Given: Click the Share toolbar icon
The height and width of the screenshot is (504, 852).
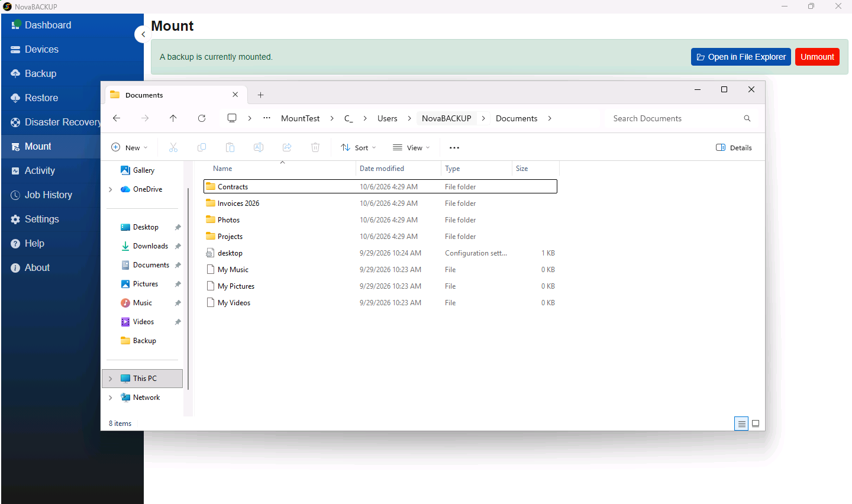Looking at the screenshot, I should click(287, 147).
